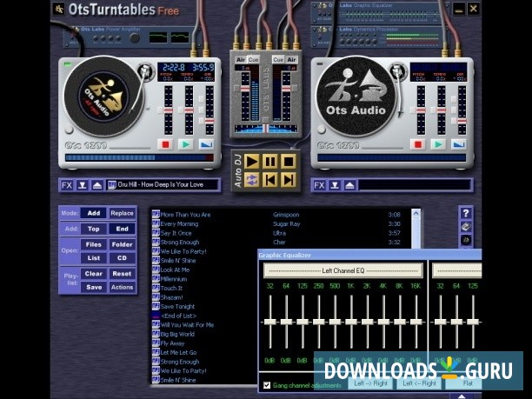532x399 pixels.
Task: Choose End as the add position
Action: (122, 229)
